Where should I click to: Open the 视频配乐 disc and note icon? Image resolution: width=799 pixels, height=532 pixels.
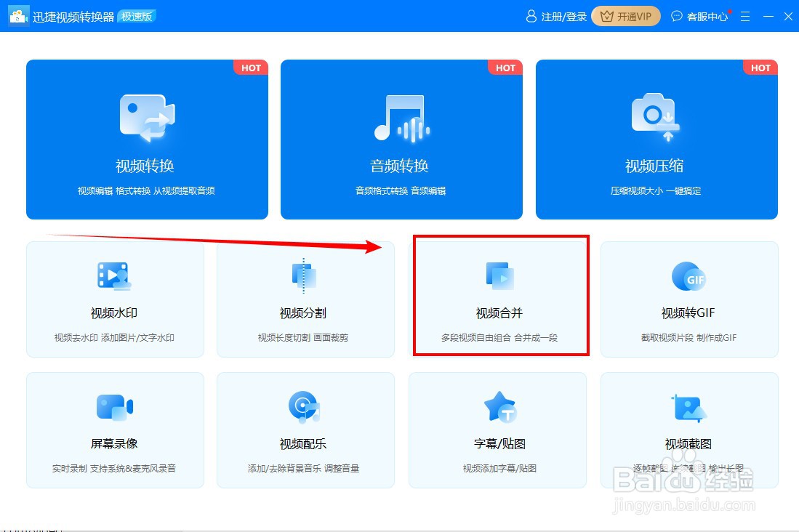304,407
